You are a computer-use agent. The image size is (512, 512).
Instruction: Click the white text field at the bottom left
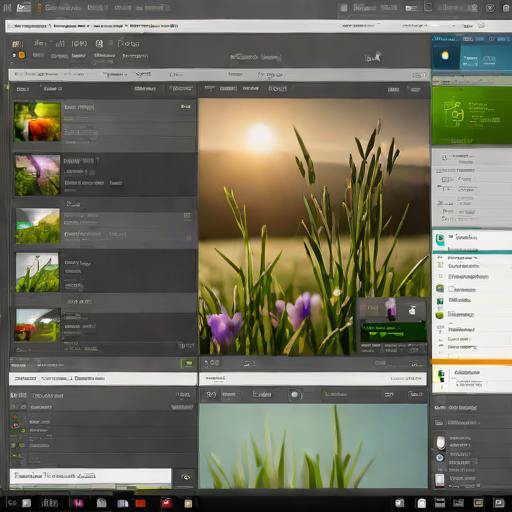click(90, 476)
